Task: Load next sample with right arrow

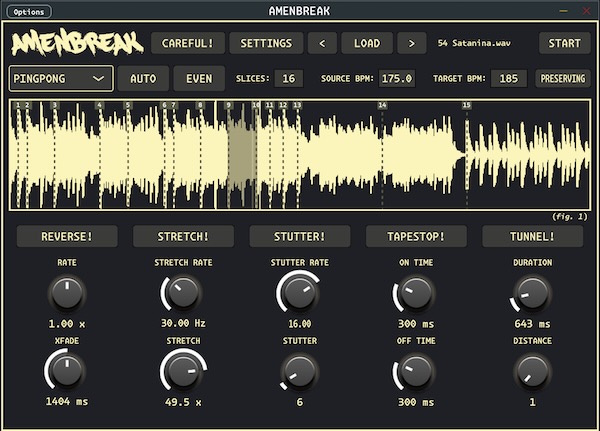Action: 412,43
